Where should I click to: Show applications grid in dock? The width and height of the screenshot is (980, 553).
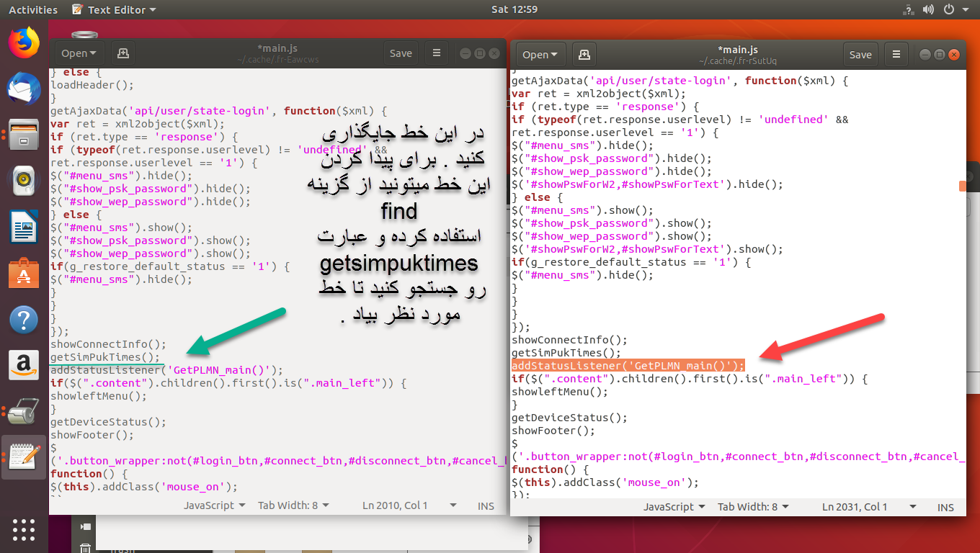[24, 528]
